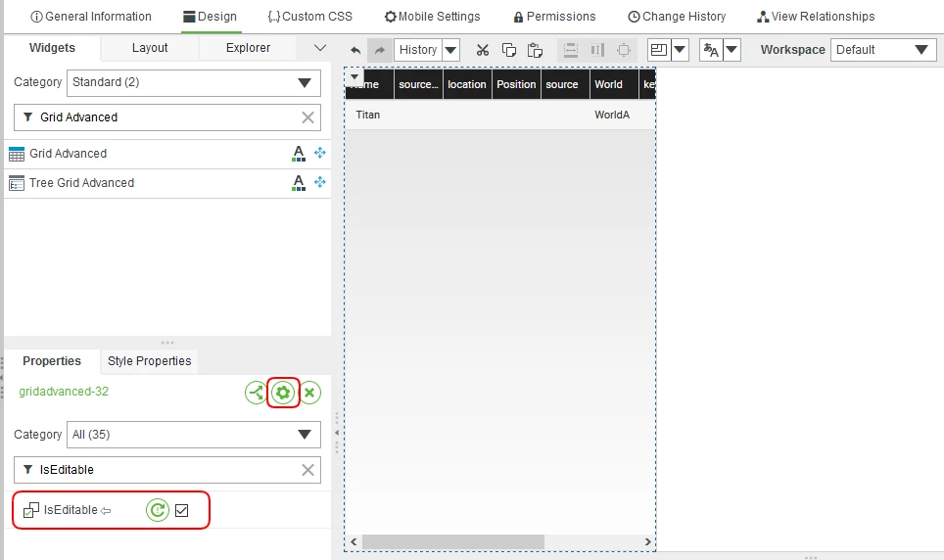Select the Grid Advanced widget
The height and width of the screenshot is (560, 944).
click(x=167, y=154)
